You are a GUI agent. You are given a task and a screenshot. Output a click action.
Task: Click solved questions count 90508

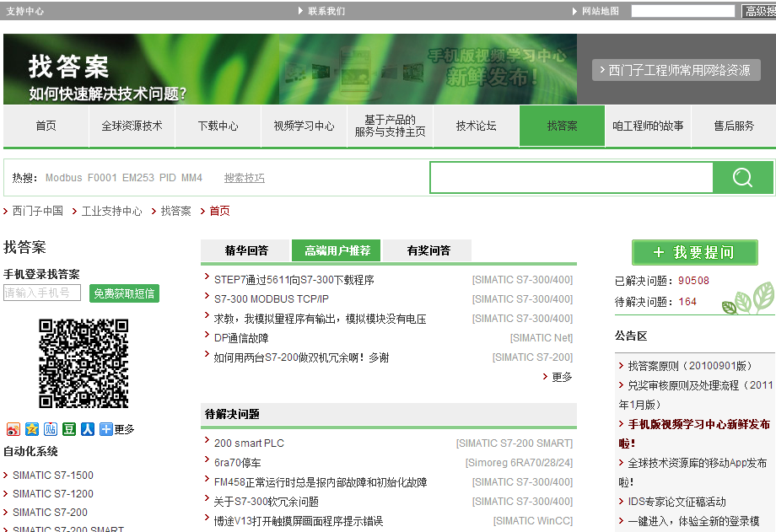pyautogui.click(x=693, y=281)
